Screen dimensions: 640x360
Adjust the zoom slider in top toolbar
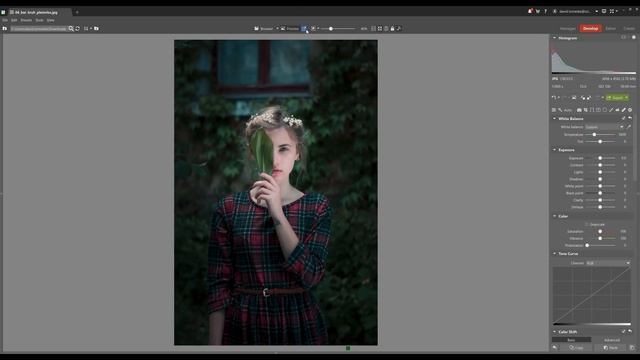point(331,29)
